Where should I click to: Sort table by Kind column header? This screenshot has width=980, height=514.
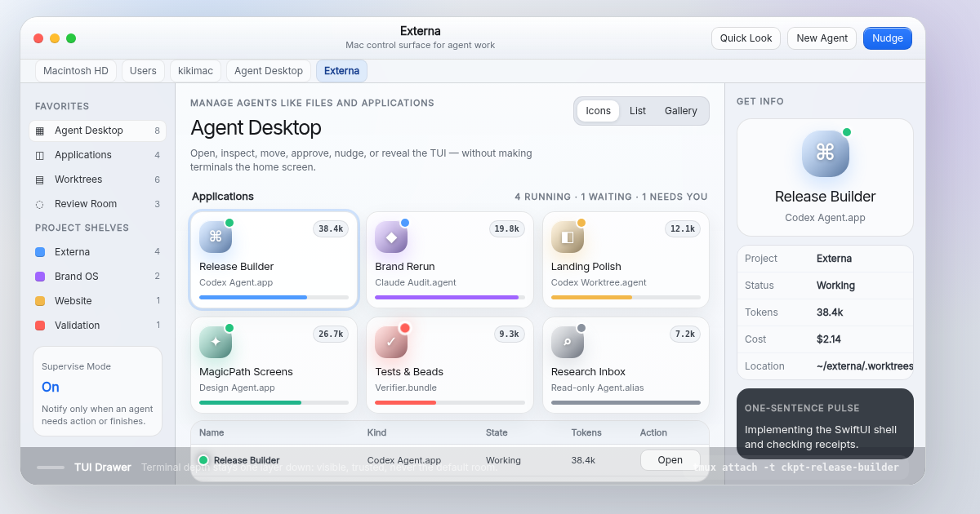[x=376, y=432]
